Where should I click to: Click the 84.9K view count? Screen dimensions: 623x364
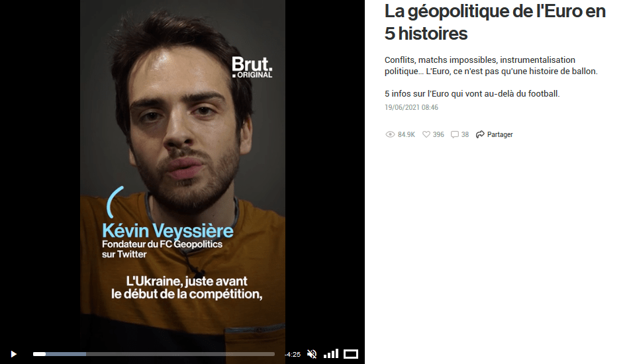click(406, 135)
